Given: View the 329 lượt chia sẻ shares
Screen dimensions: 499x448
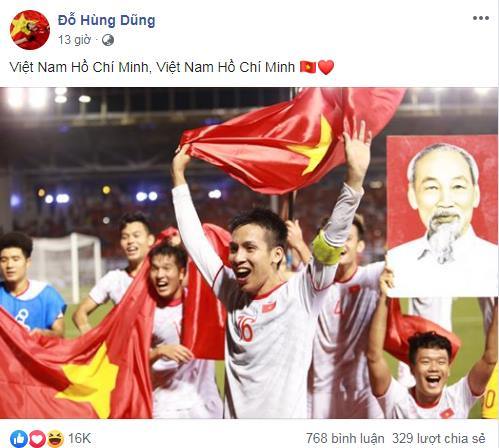Looking at the screenshot, I should [x=439, y=438].
